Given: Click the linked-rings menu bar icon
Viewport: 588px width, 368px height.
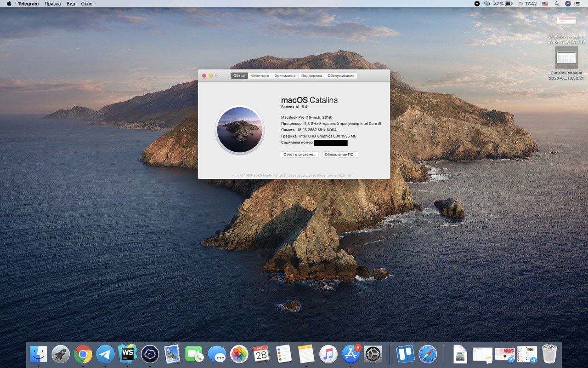Looking at the screenshot, I should point(487,4).
